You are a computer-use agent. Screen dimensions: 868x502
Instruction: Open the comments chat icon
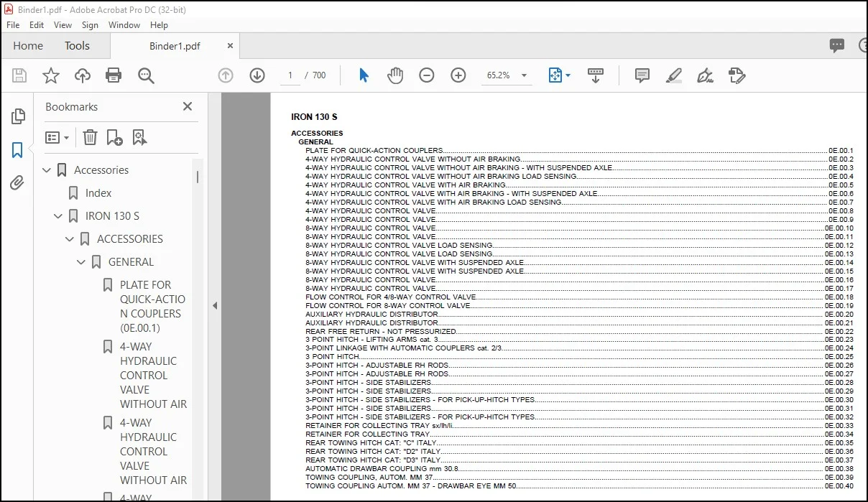pos(837,45)
